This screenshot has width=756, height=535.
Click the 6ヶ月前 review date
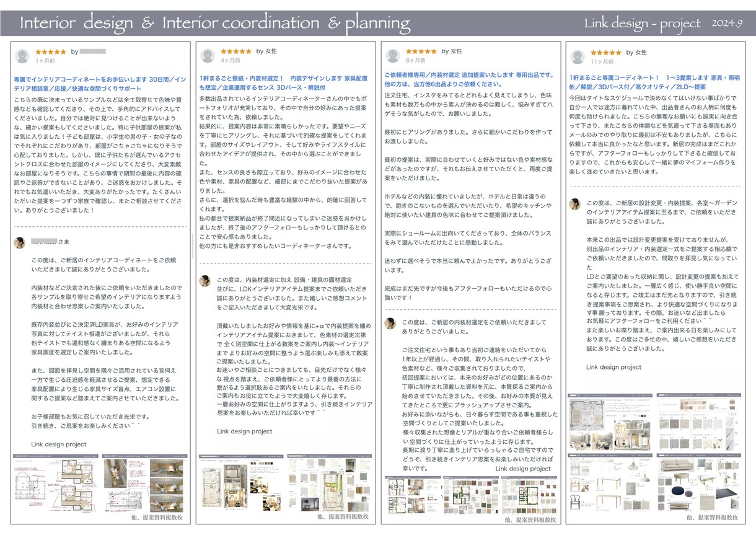pyautogui.click(x=415, y=61)
